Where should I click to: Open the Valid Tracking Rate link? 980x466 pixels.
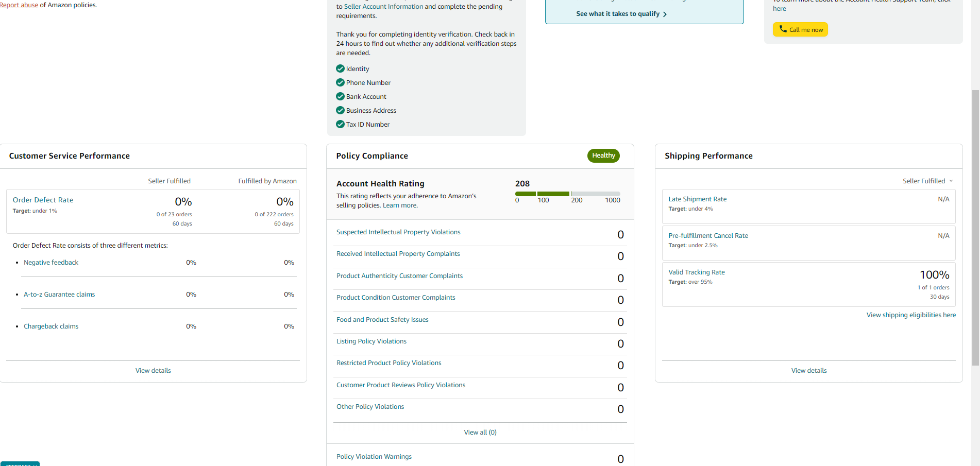[x=697, y=272]
